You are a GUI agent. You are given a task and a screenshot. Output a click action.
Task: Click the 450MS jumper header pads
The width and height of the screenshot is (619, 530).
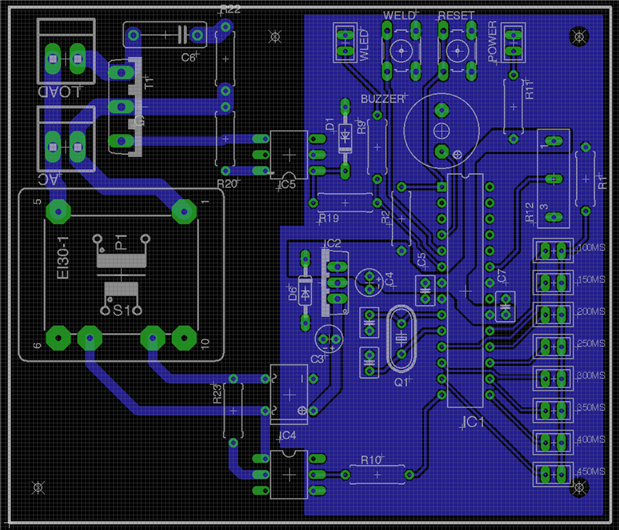tap(553, 474)
